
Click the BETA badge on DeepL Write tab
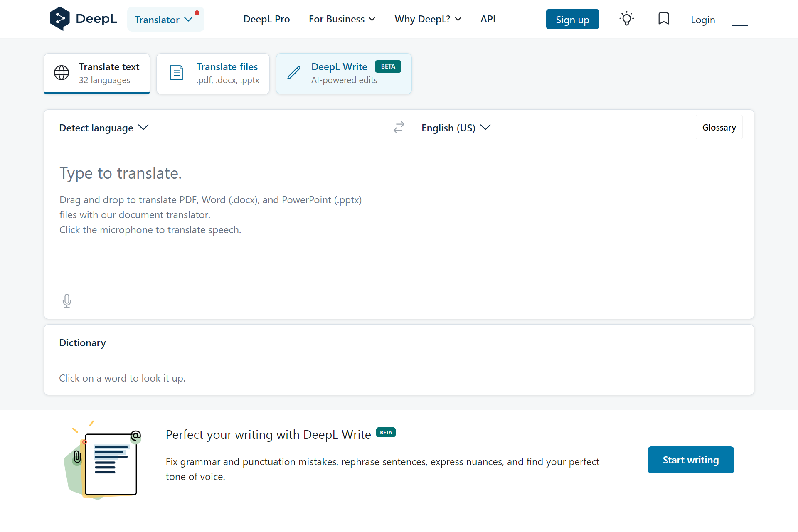[388, 66]
